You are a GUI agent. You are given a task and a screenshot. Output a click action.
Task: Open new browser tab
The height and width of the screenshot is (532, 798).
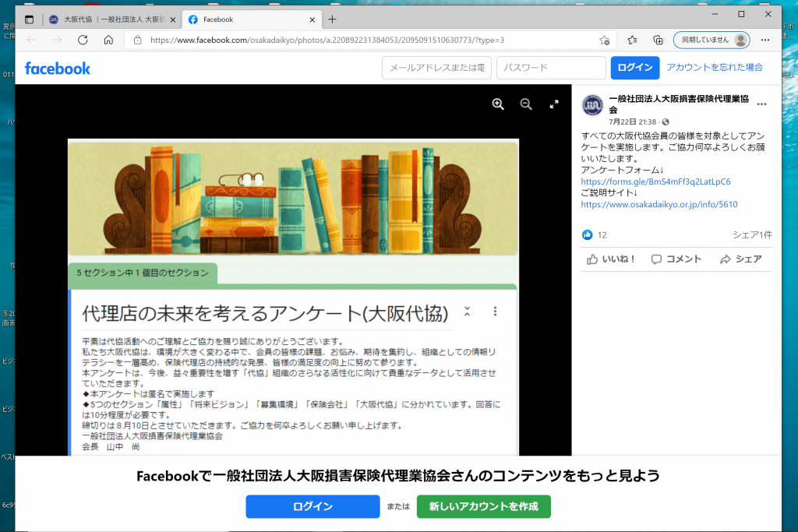(x=332, y=19)
